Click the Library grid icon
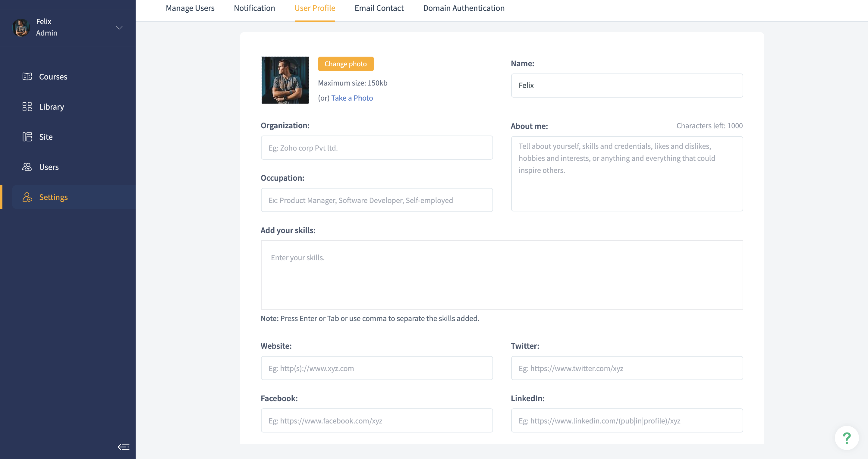 point(27,107)
